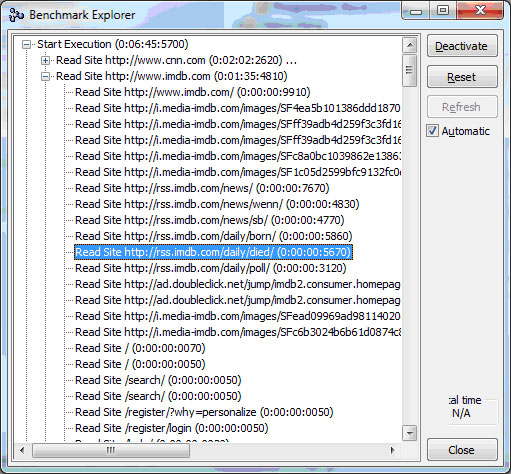
Task: Click the Close button
Action: [x=462, y=450]
